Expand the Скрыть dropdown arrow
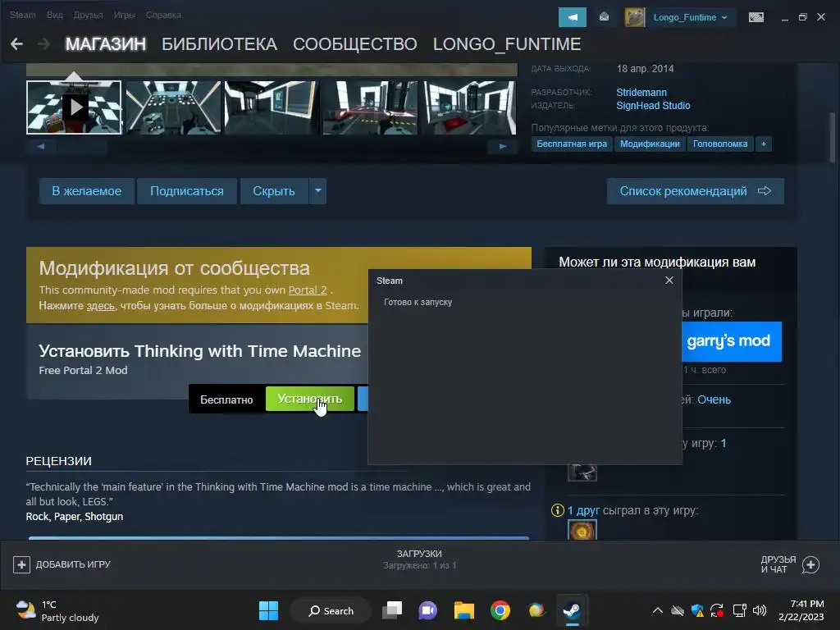Viewport: 840px width, 630px height. 317,191
